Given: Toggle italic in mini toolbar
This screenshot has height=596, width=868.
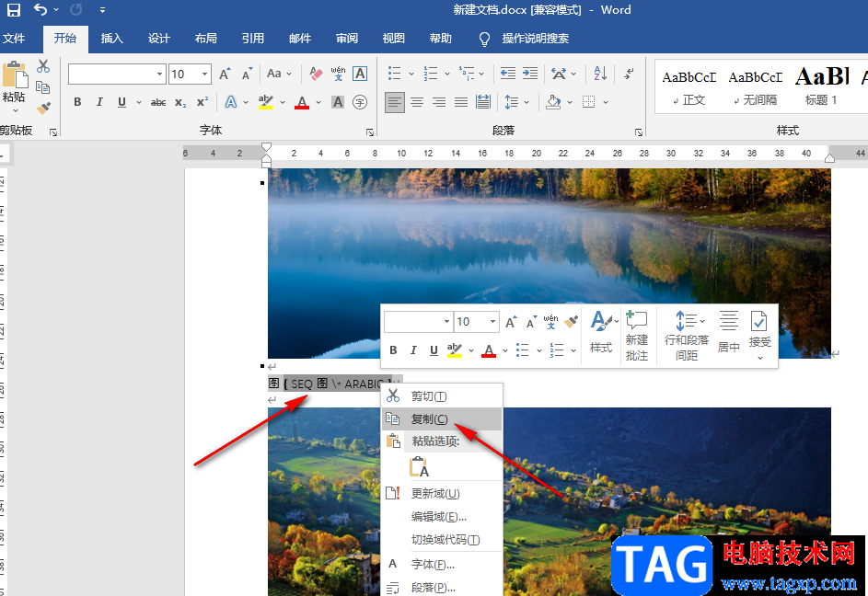Looking at the screenshot, I should (x=413, y=350).
